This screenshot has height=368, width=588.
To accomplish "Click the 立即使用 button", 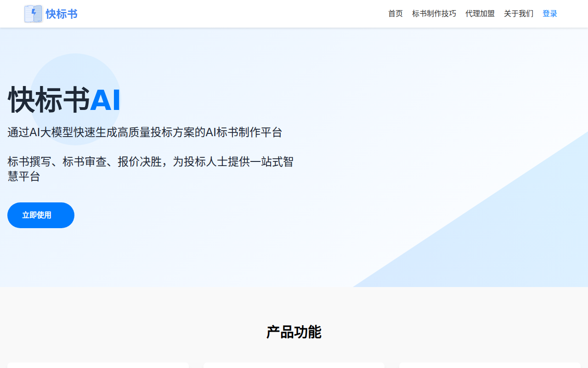I will tap(41, 215).
